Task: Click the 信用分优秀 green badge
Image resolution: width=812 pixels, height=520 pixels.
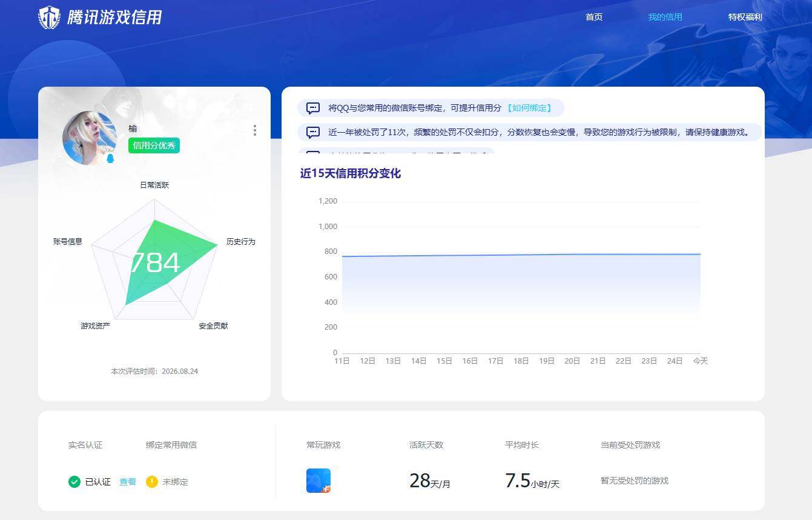Action: pyautogui.click(x=154, y=145)
